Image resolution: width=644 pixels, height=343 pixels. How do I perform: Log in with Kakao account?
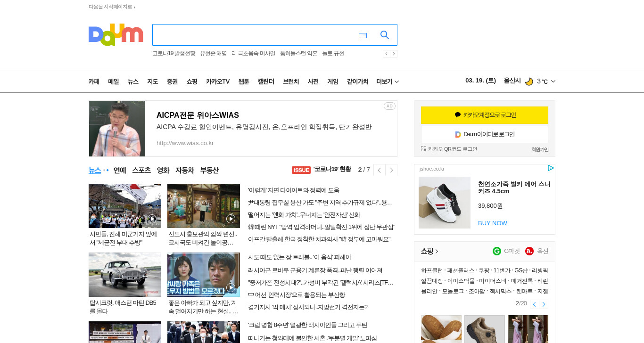click(485, 115)
